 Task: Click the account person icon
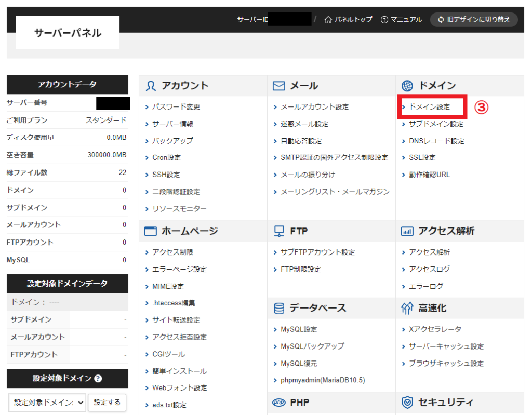151,86
